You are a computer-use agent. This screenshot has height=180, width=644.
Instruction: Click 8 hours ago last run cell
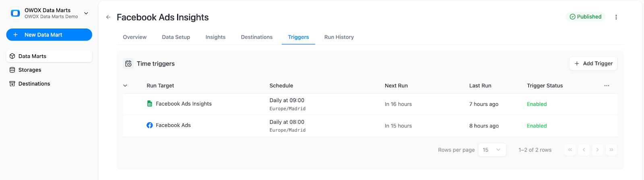point(484,126)
